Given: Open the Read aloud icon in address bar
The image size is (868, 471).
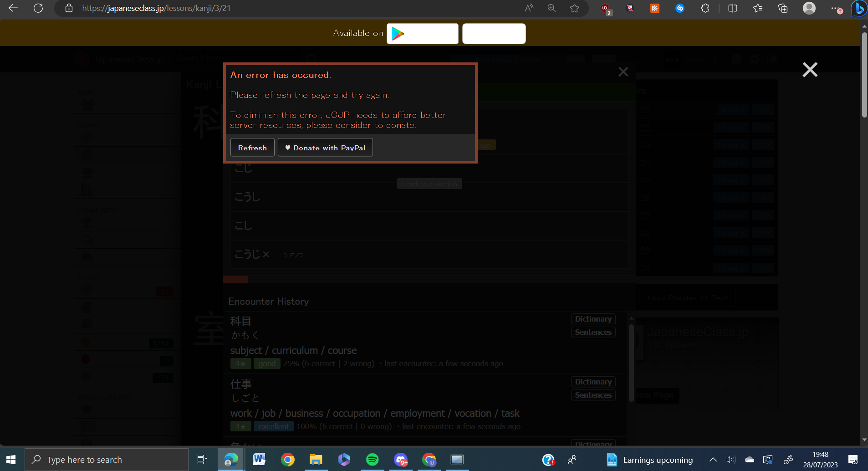Looking at the screenshot, I should [x=529, y=8].
